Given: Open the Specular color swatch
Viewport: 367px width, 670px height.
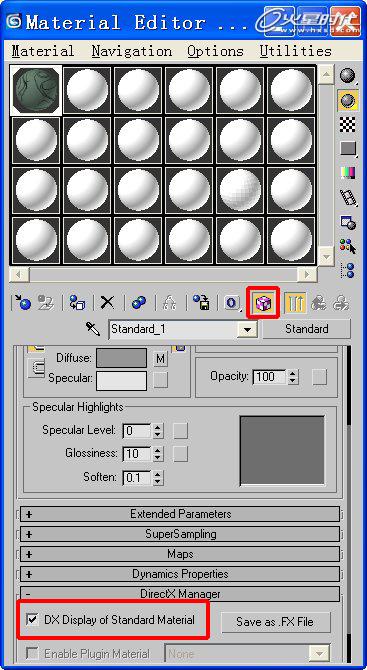Looking at the screenshot, I should click(121, 381).
